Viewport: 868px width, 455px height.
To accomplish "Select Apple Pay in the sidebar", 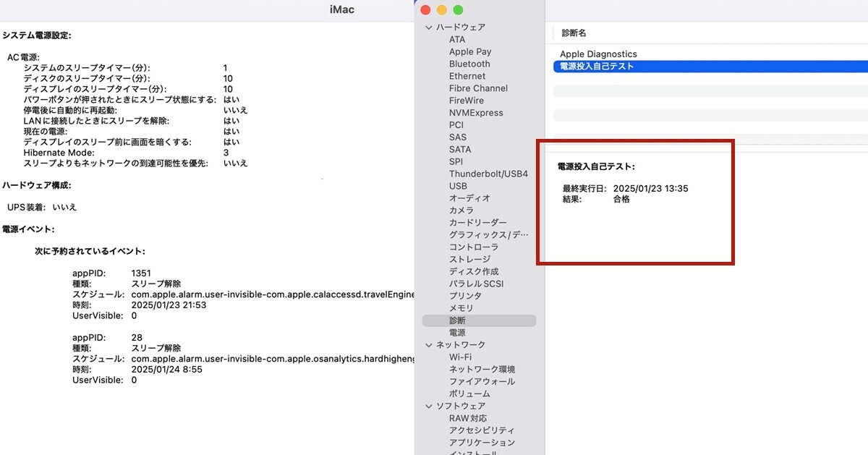I will point(470,52).
